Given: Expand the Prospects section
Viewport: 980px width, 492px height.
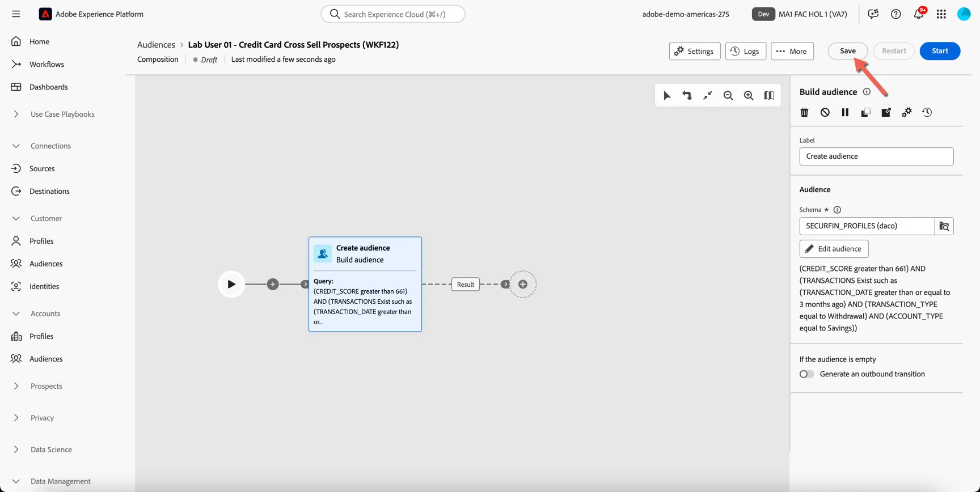Looking at the screenshot, I should coord(16,386).
